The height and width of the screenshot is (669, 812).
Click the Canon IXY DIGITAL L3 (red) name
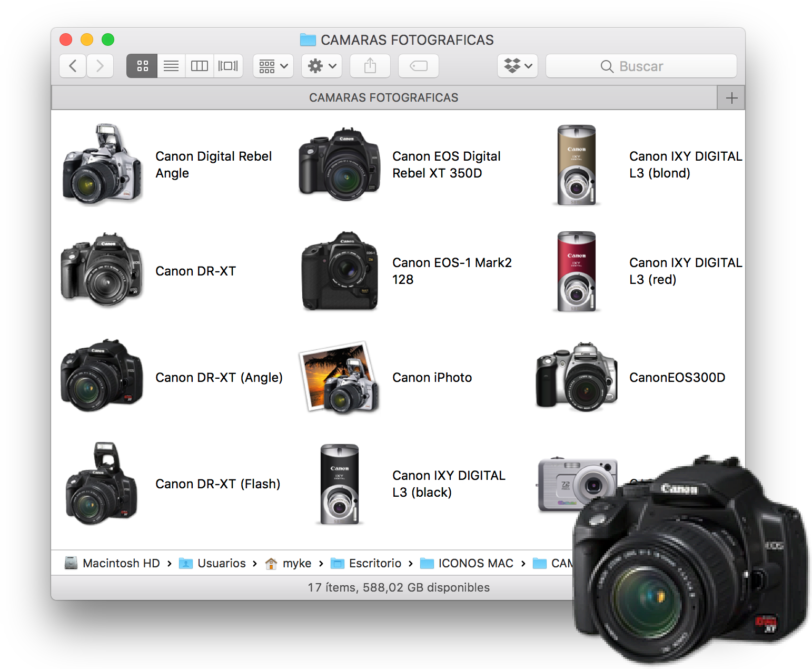686,271
